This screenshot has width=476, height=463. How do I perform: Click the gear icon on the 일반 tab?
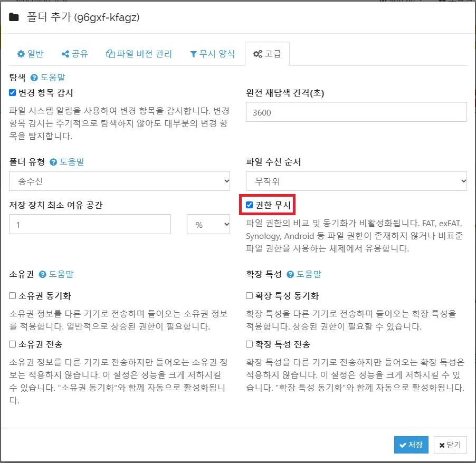click(x=20, y=53)
